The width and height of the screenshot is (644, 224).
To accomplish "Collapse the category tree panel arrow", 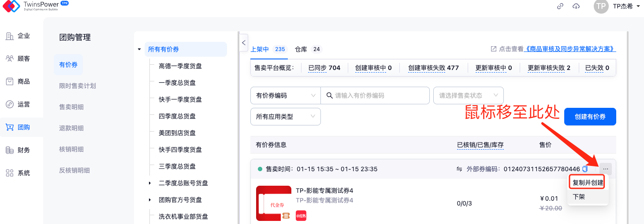I will [244, 43].
